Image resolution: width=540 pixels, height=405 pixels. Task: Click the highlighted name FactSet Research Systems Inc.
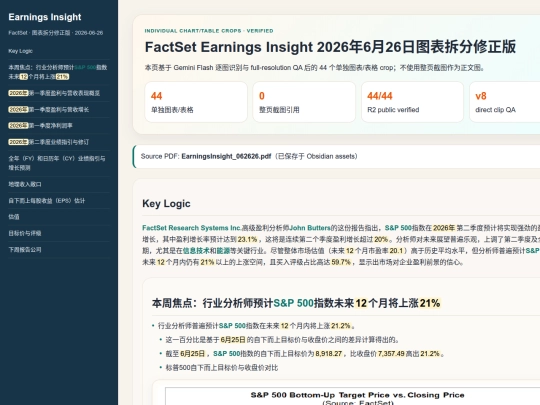tap(192, 228)
